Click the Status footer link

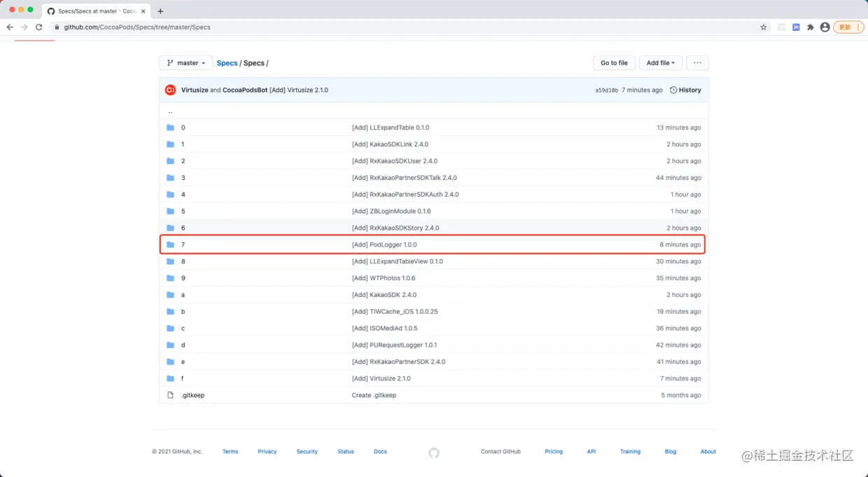coord(346,452)
